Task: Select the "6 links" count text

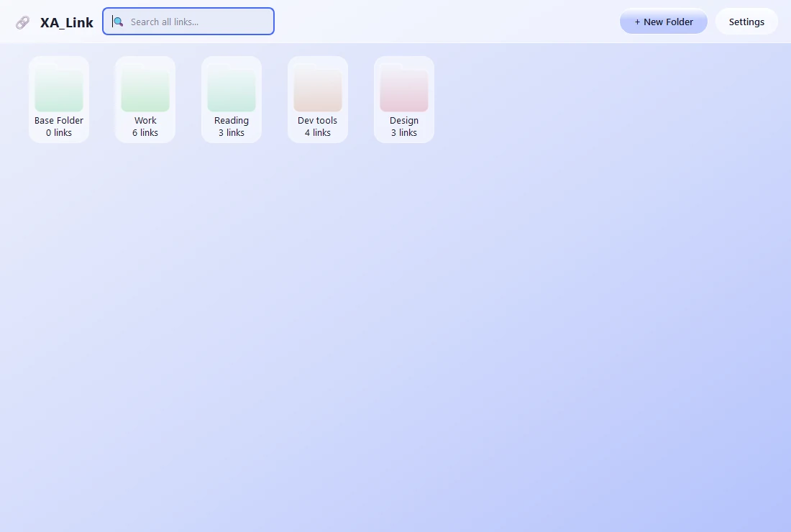Action: pos(145,132)
